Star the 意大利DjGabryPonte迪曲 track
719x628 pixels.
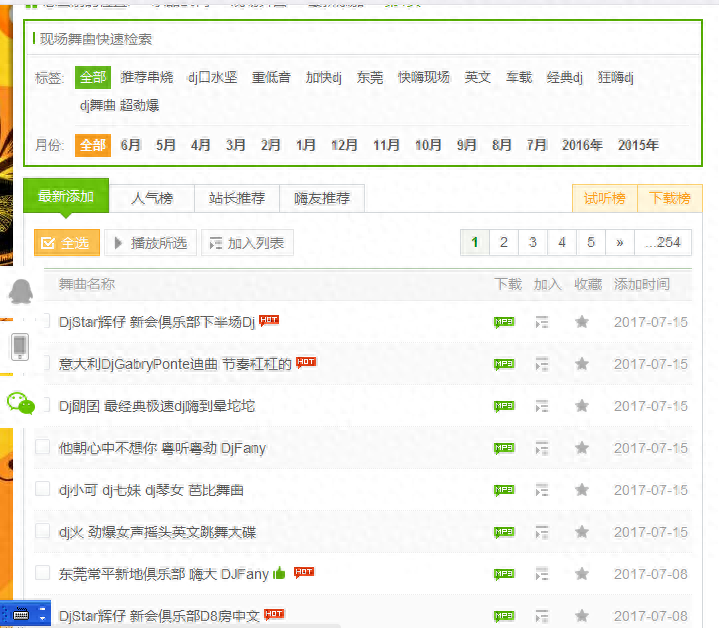click(x=582, y=364)
